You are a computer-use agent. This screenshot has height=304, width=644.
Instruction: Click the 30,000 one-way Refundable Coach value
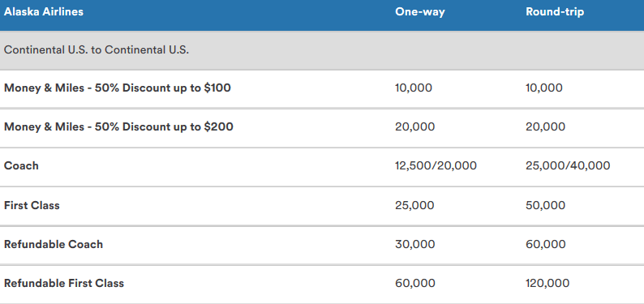pos(414,244)
